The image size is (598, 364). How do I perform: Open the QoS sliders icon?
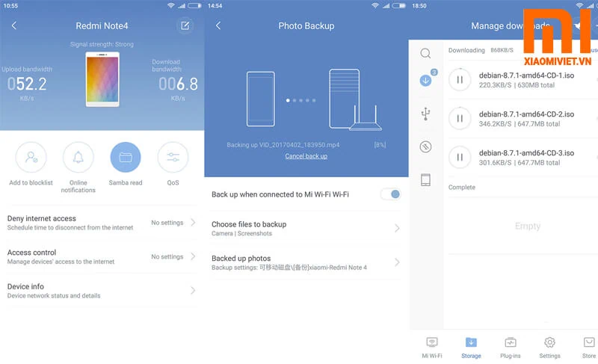(173, 157)
